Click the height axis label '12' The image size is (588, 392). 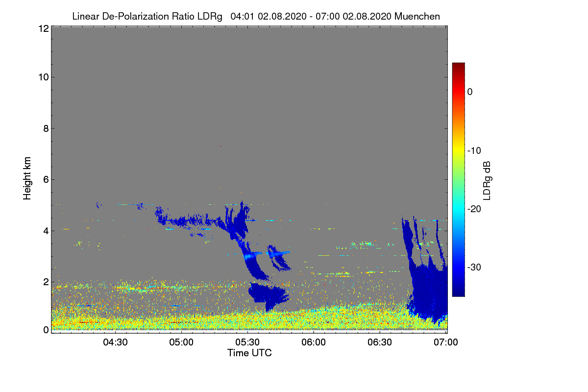[43, 28]
